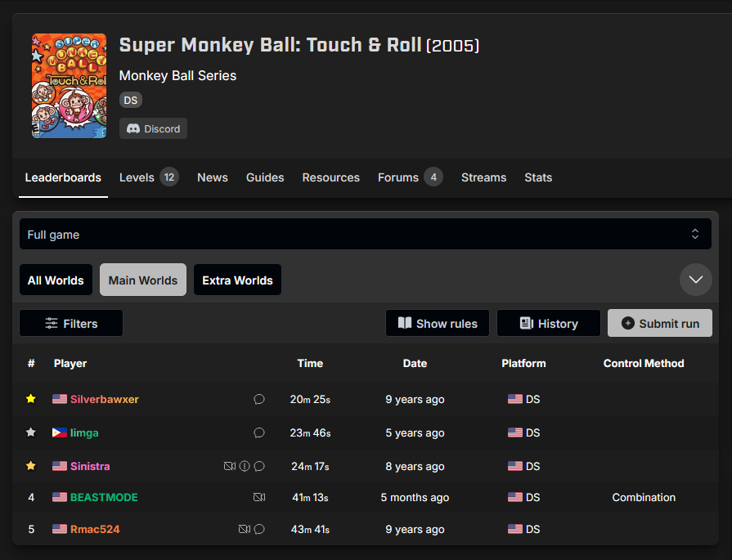Click the Time column header

pos(310,364)
